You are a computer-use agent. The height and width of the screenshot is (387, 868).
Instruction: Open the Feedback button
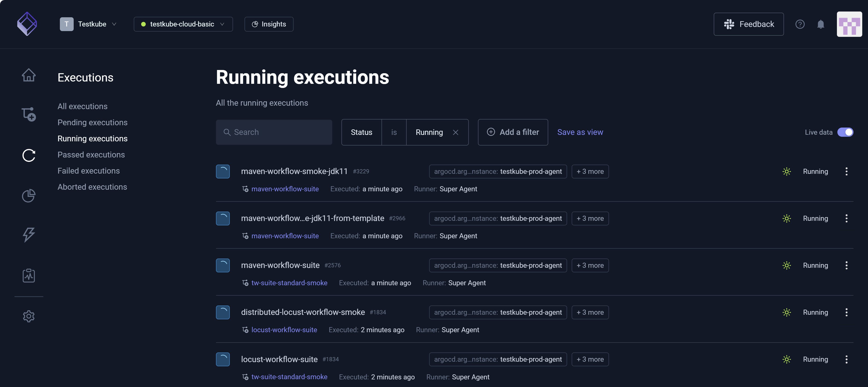click(x=748, y=24)
